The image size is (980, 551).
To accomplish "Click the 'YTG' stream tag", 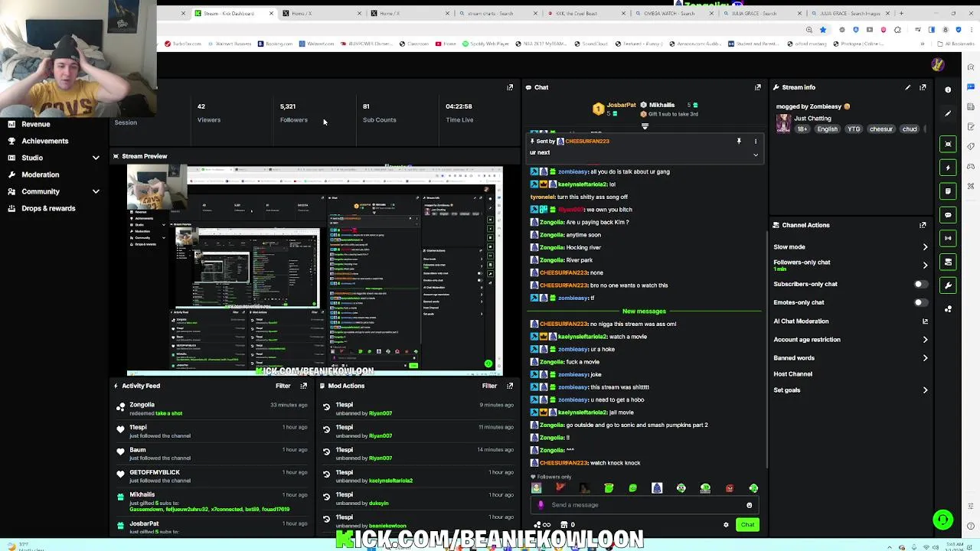I will click(x=854, y=129).
